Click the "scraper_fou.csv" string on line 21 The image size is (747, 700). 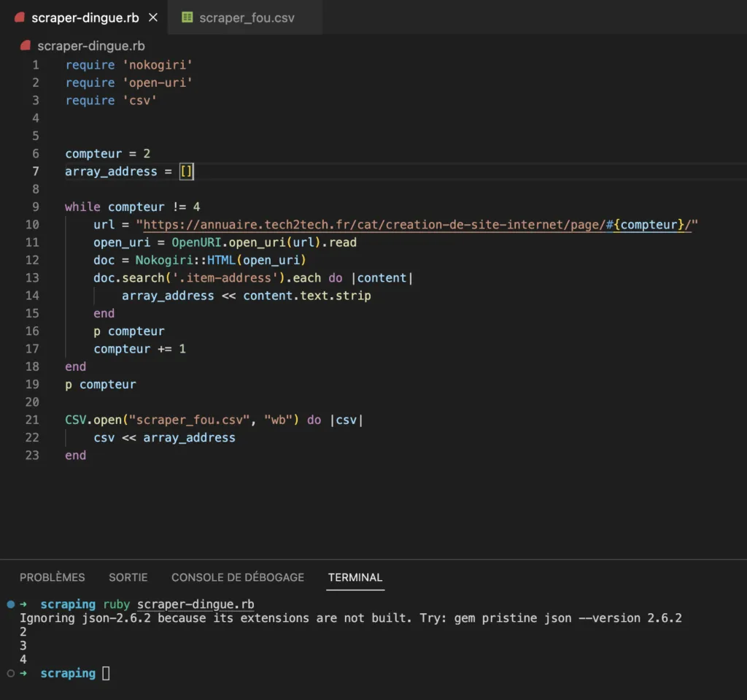click(189, 420)
